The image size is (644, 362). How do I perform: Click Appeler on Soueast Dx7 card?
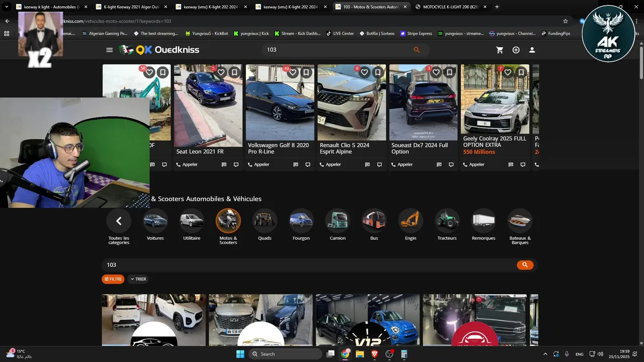coord(402,164)
